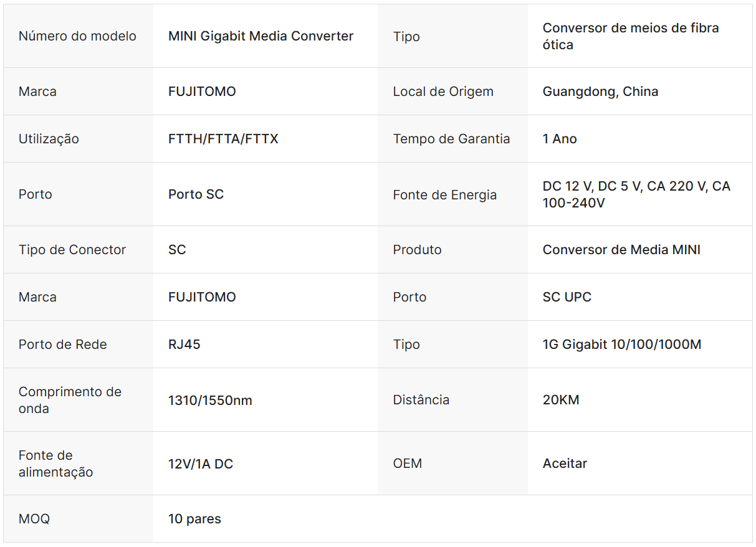Click the "Conversor de meios de fibra ótica" text
Viewport: 756px width, 547px height.
[630, 36]
